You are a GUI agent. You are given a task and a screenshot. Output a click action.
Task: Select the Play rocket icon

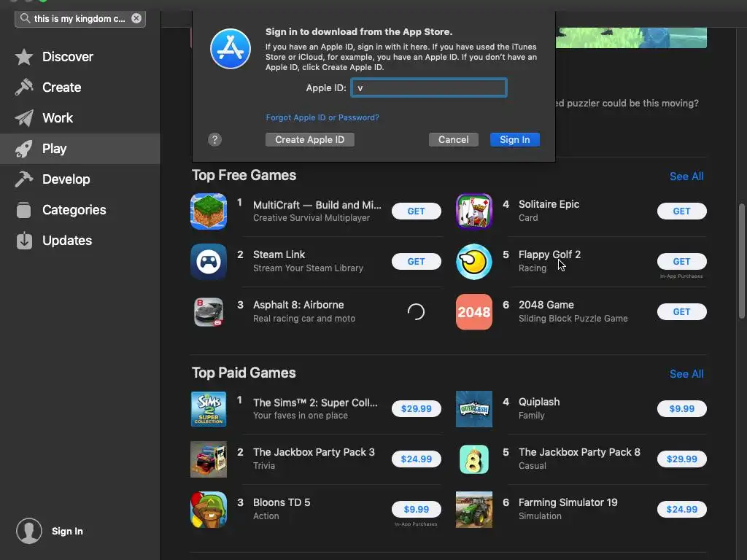[x=24, y=149]
